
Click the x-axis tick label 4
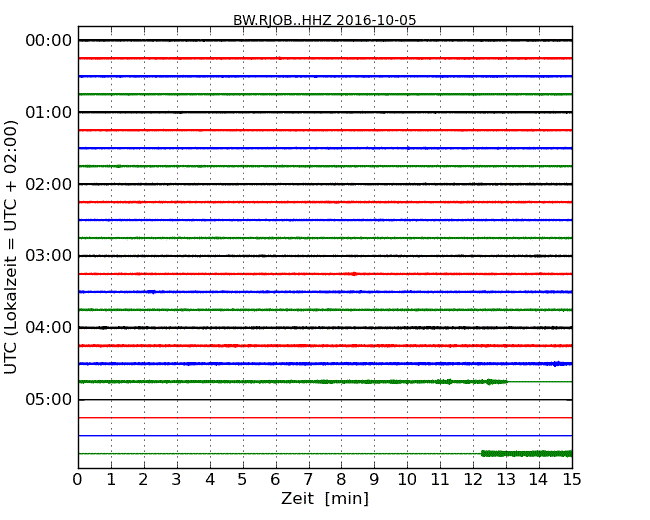pyautogui.click(x=210, y=480)
